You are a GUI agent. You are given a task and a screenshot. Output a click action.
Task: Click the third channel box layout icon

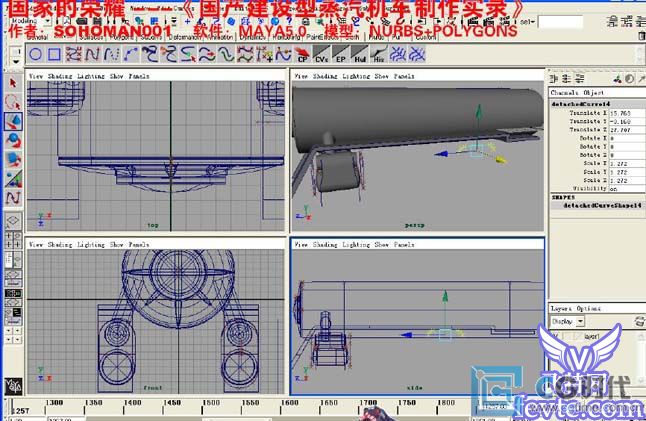580,78
